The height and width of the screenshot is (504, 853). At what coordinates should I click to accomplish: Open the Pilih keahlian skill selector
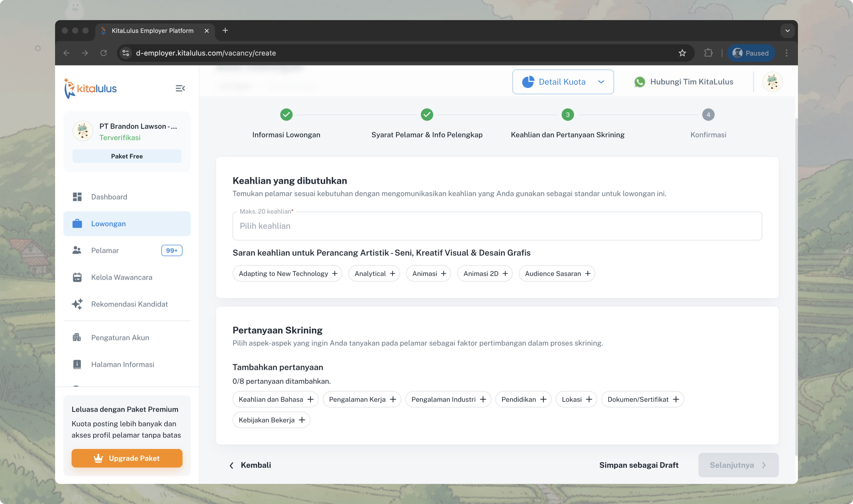point(497,226)
